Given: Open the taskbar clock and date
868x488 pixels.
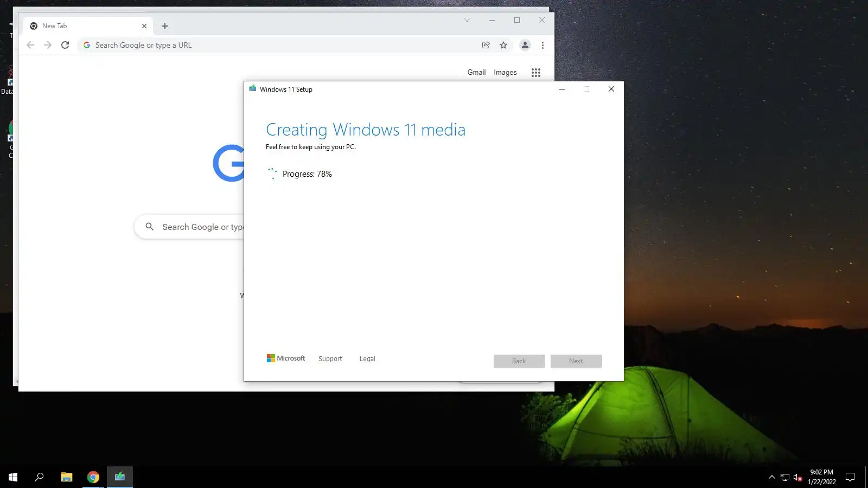Looking at the screenshot, I should (x=821, y=477).
